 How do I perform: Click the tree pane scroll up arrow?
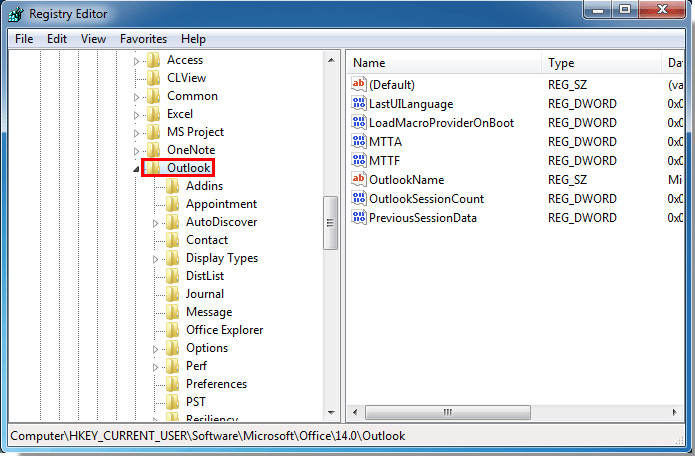(x=331, y=60)
